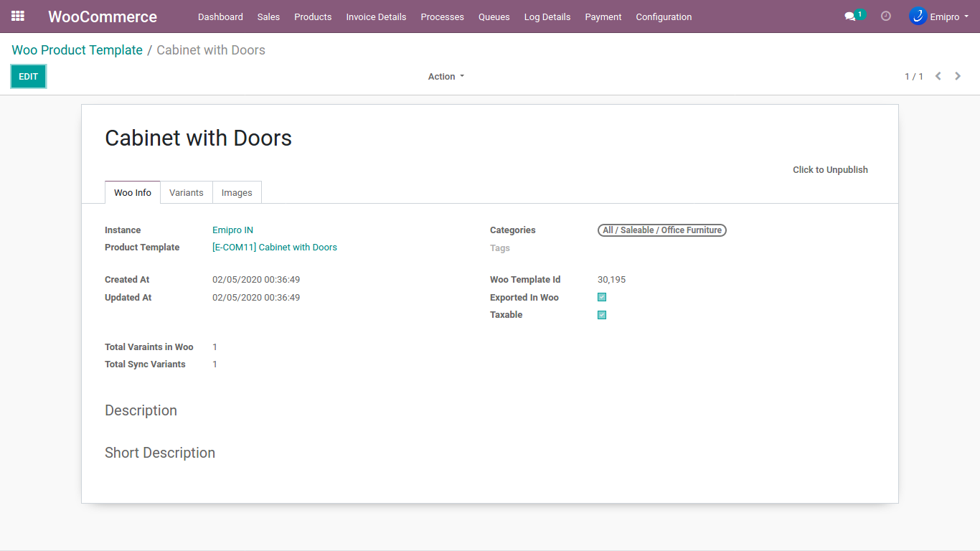Screen dimensions: 980x551
Task: Click the Total Sync Variants value
Action: (x=215, y=364)
